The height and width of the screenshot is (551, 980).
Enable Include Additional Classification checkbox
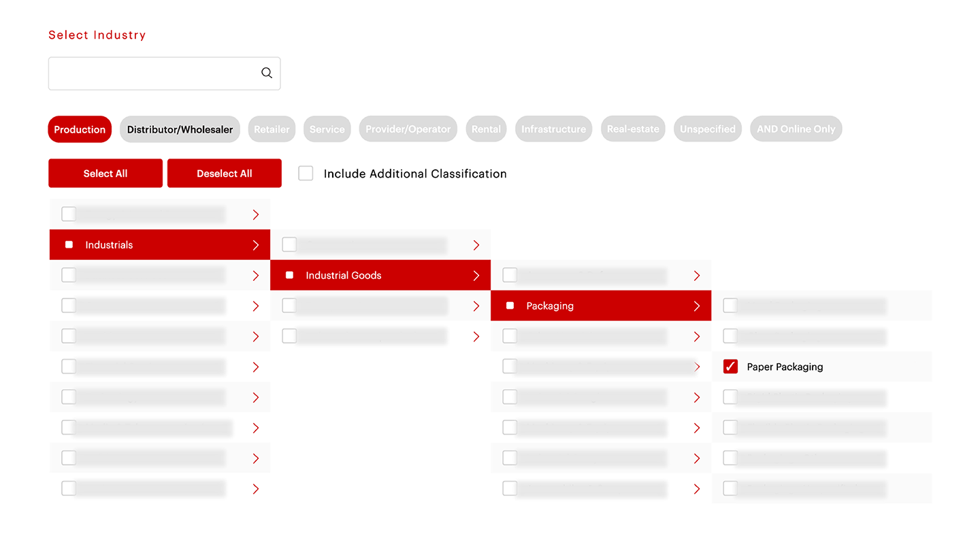306,173
